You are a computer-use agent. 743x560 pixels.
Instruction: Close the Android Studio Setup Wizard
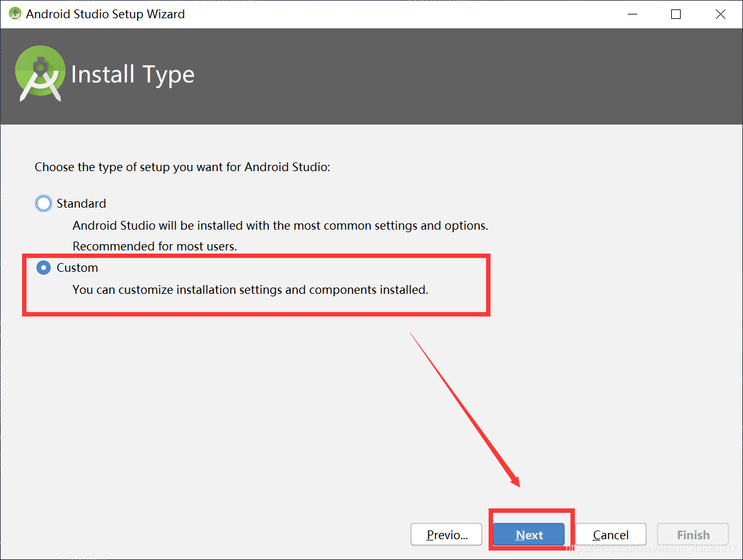tap(720, 14)
